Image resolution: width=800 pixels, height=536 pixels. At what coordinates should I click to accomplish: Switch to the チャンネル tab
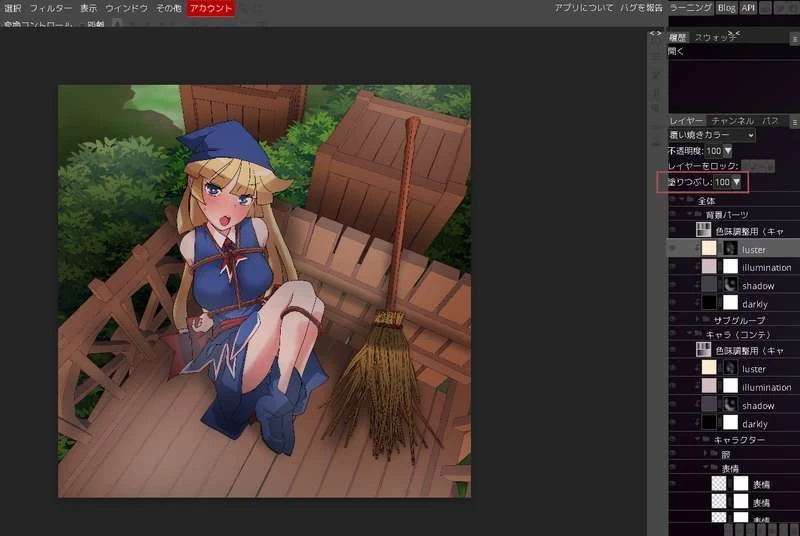point(733,121)
